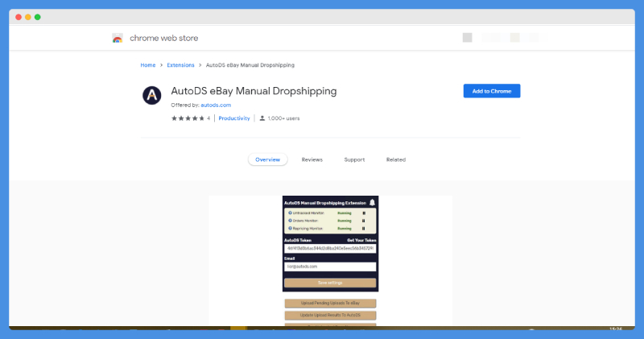
Task: Click the Add to Chrome button
Action: [x=492, y=91]
